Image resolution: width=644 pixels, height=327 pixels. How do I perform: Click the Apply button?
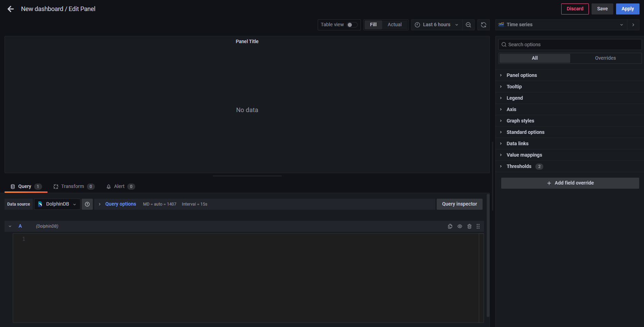tap(627, 9)
